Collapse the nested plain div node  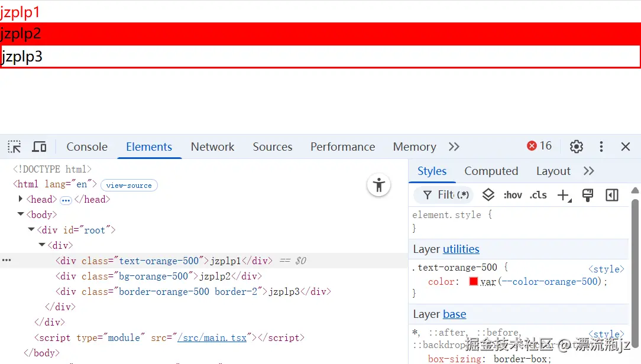(x=42, y=245)
